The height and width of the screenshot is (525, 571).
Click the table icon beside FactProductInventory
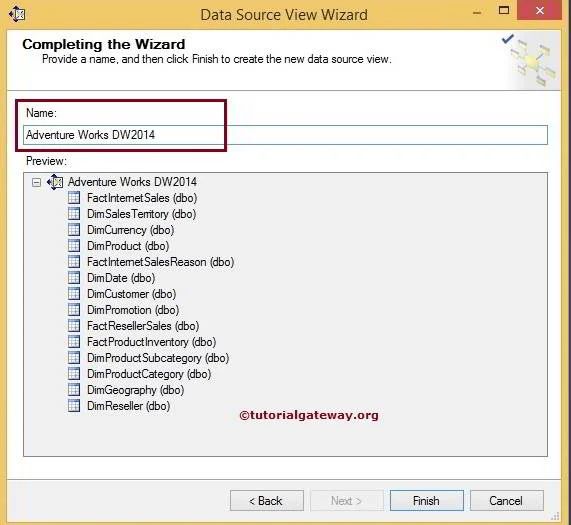tap(74, 342)
